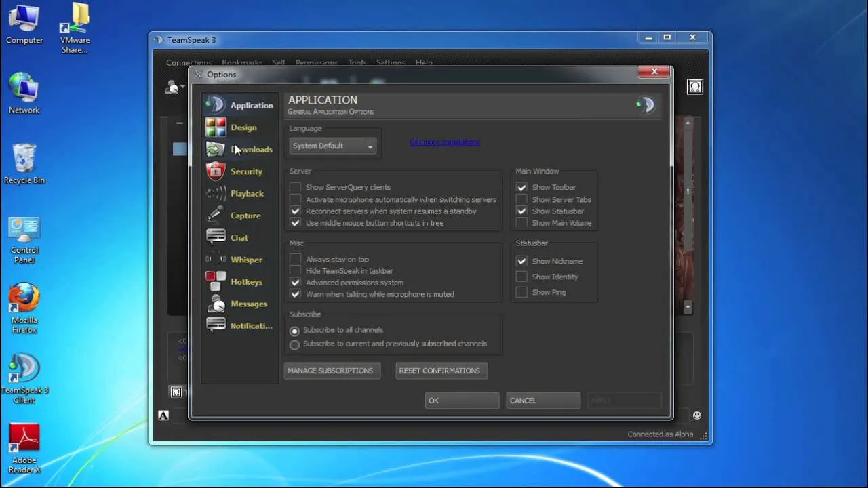Image resolution: width=868 pixels, height=488 pixels.
Task: Uncheck Use middle mouse button shortcuts in tree
Action: 295,223
